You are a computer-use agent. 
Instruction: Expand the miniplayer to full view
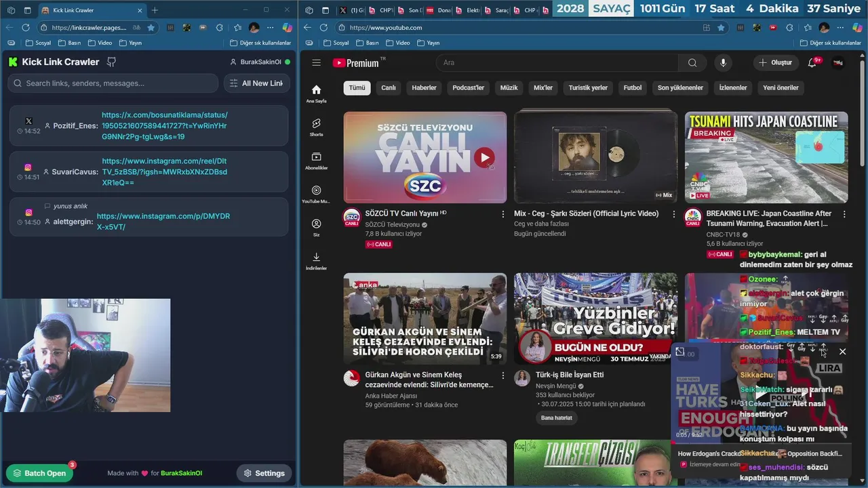(x=680, y=352)
